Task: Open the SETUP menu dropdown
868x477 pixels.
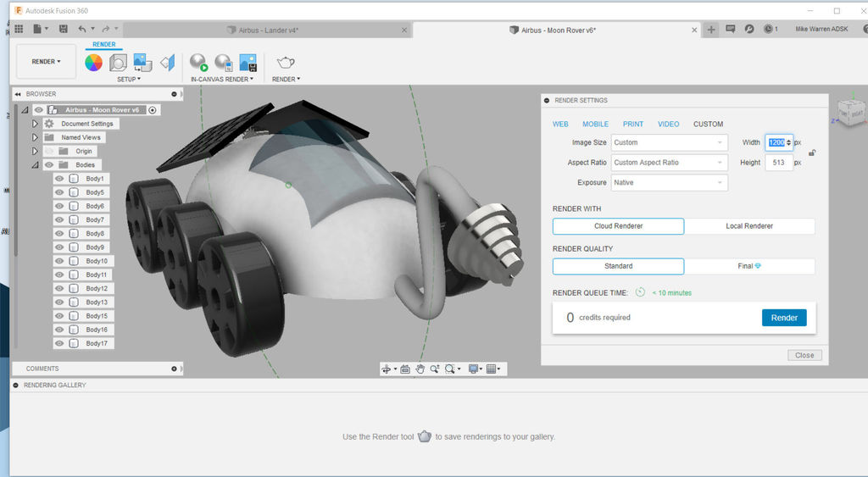Action: pos(129,79)
